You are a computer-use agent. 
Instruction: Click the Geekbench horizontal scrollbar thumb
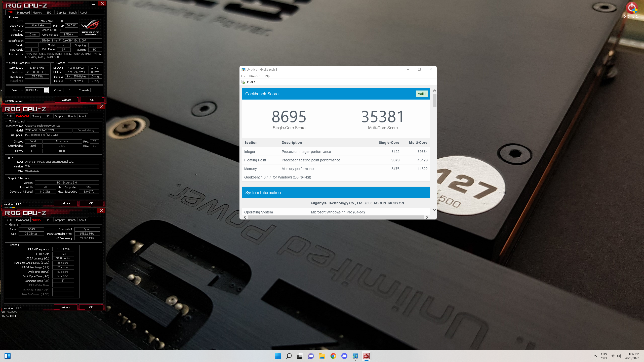[336, 217]
